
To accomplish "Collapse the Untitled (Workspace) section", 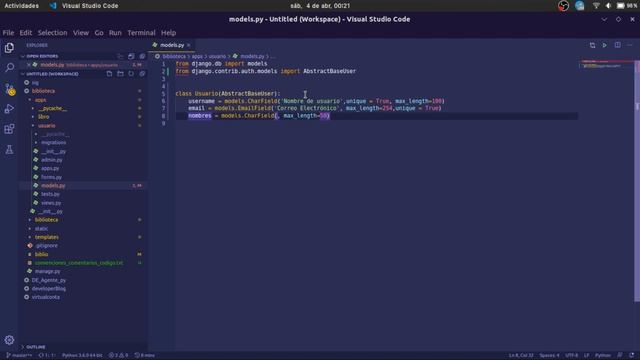I will click(52, 74).
